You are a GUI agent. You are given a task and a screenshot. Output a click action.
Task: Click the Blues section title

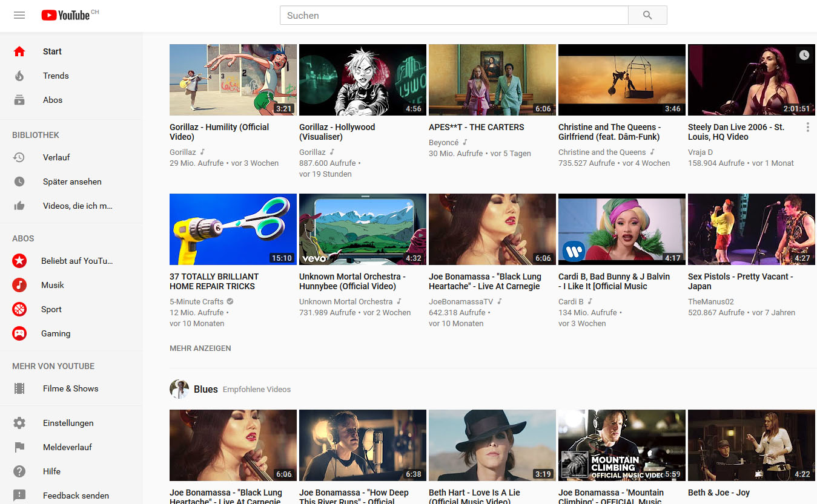[206, 389]
